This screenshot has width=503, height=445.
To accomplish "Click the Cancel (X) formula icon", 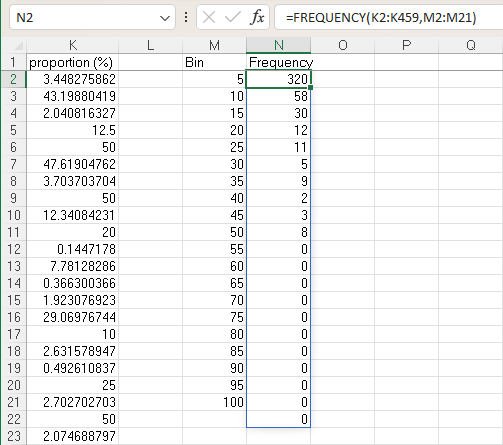I will click(209, 17).
